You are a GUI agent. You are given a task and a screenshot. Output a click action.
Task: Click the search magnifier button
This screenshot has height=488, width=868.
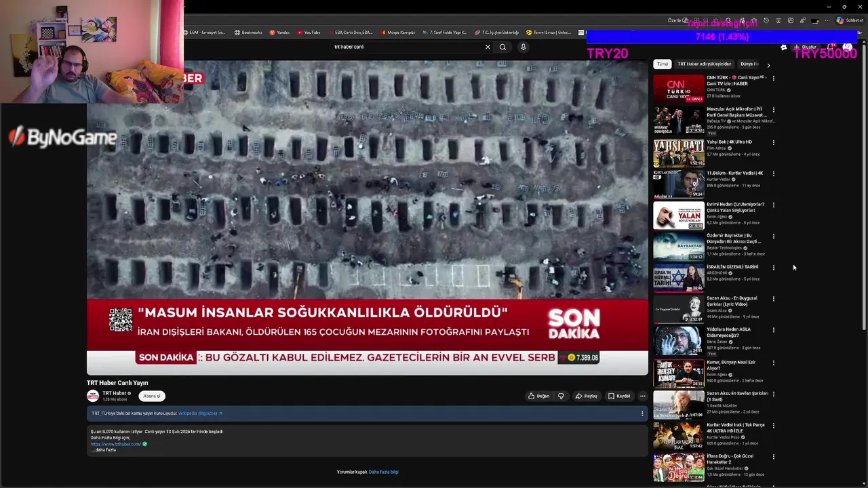click(x=502, y=47)
